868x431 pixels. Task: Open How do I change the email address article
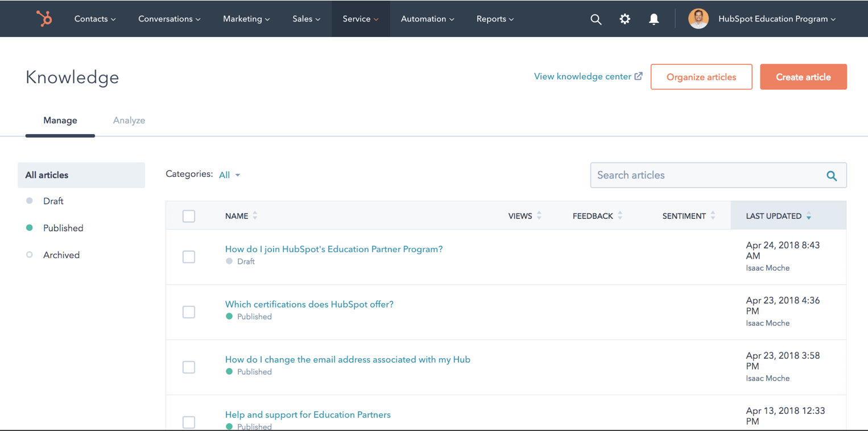348,359
